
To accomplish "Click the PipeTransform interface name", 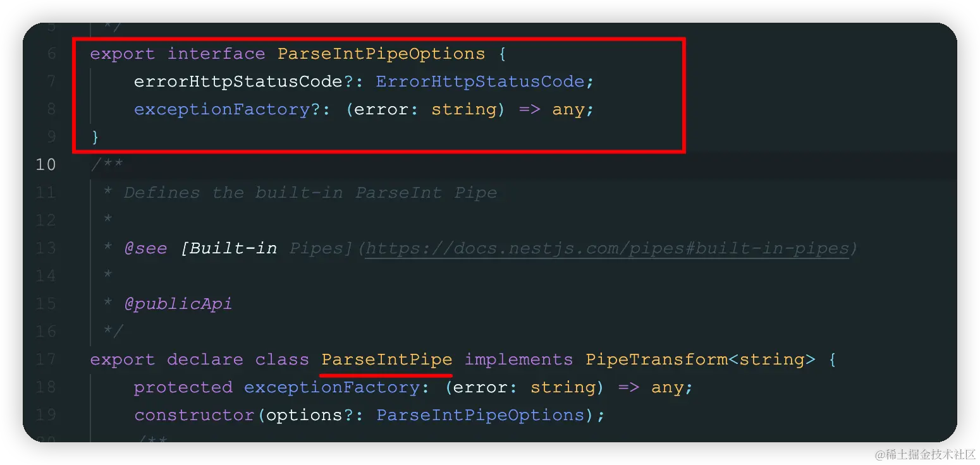I will point(656,359).
